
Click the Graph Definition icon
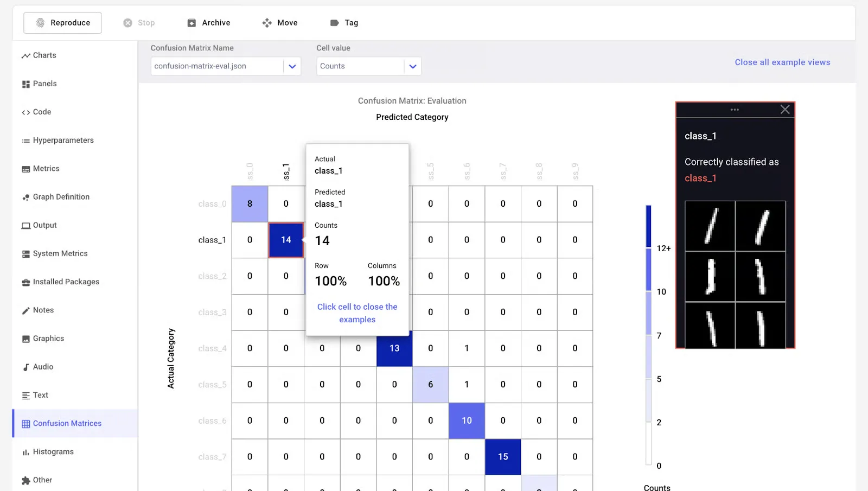point(25,197)
